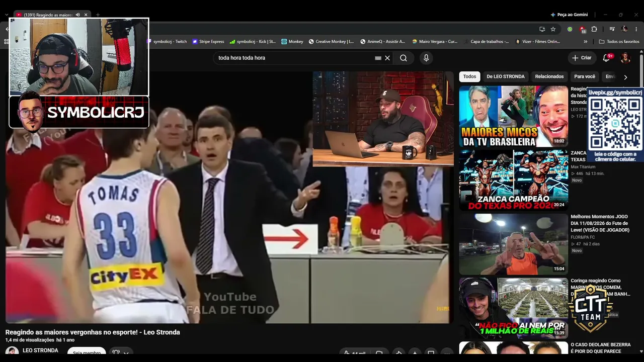Open the 'Stripe Express' bookmark
The width and height of the screenshot is (644, 362).
point(208,42)
